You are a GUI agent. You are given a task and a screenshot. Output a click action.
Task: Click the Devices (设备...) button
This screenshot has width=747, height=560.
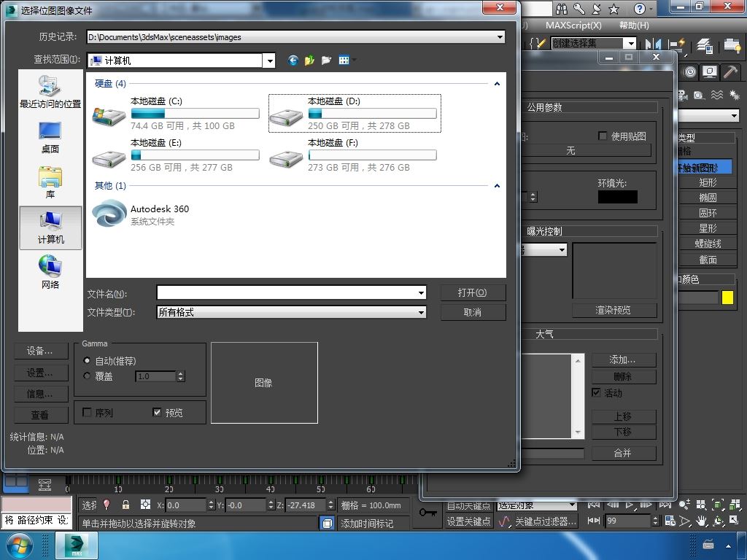41,351
